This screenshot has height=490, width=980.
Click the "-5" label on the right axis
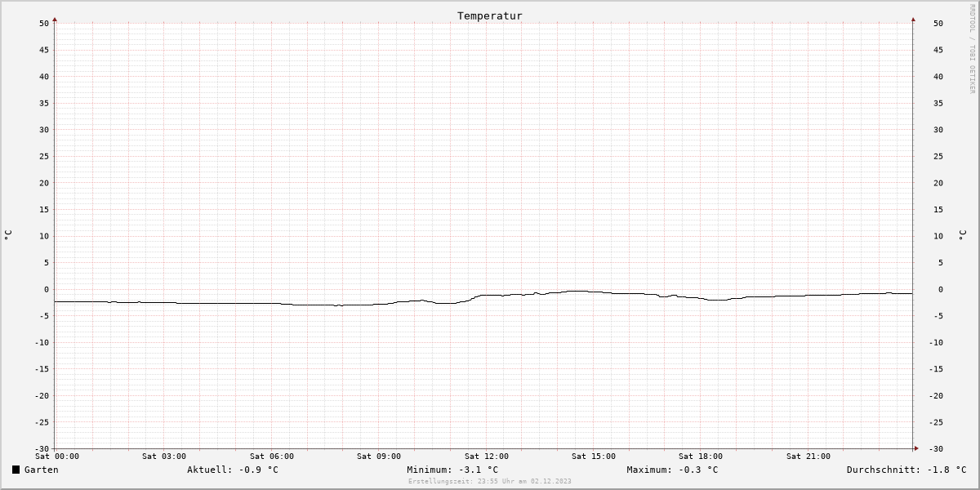point(938,316)
